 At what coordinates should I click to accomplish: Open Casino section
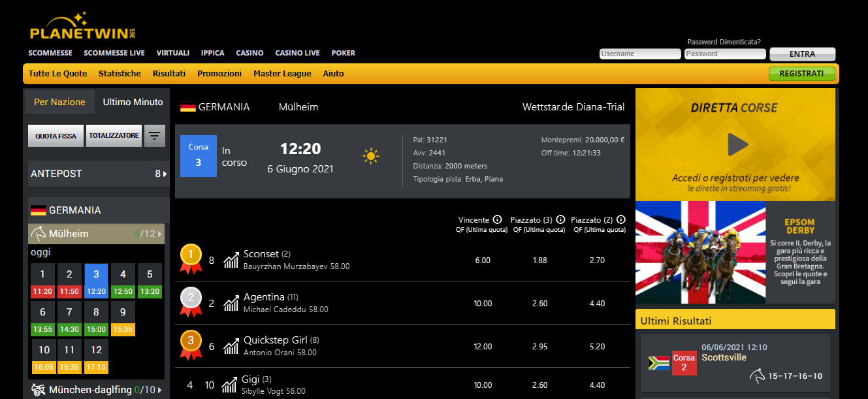tap(250, 53)
